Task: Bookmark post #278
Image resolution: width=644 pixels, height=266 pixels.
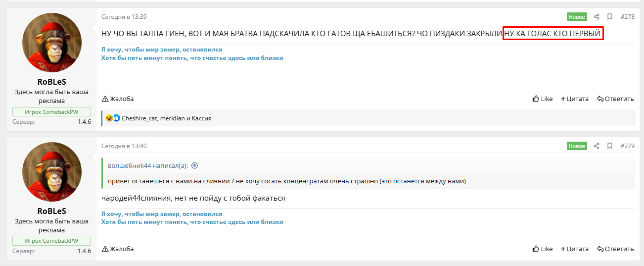Action: [x=610, y=17]
